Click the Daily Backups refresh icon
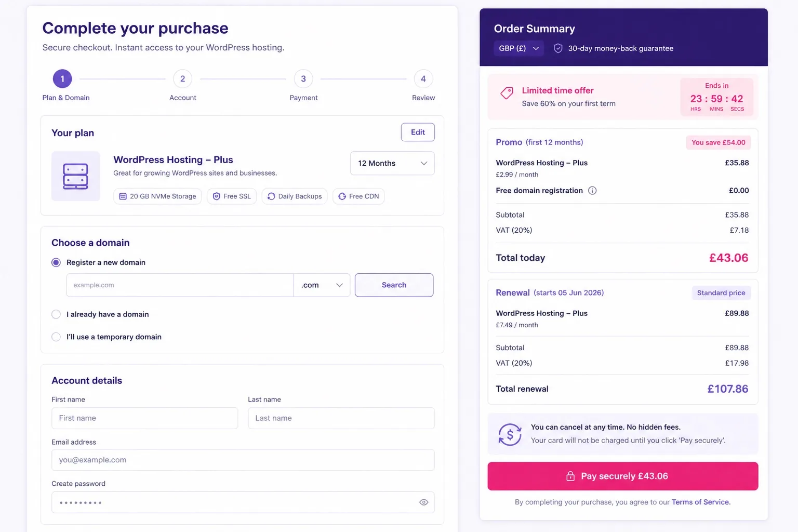This screenshot has height=532, width=798. (271, 196)
